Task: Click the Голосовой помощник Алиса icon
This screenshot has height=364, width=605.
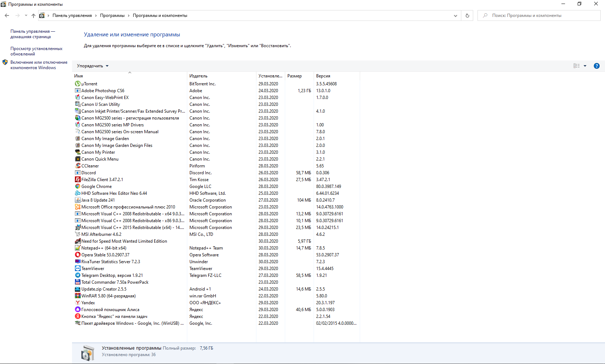Action: tap(77, 310)
